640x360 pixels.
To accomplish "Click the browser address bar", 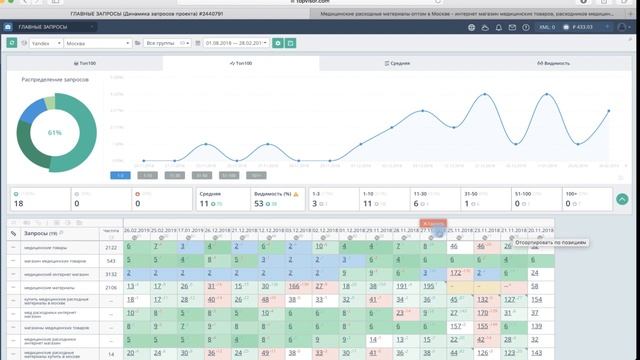I will click(310, 2).
